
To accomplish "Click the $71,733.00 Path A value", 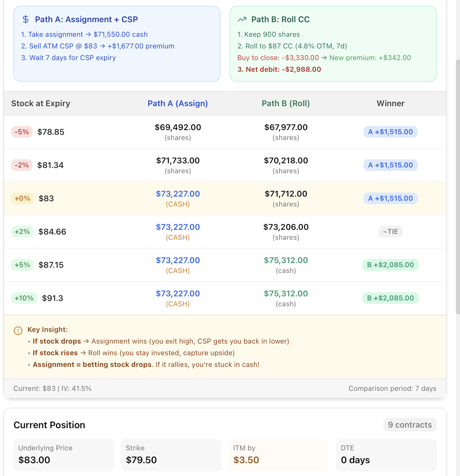I will 178,160.
